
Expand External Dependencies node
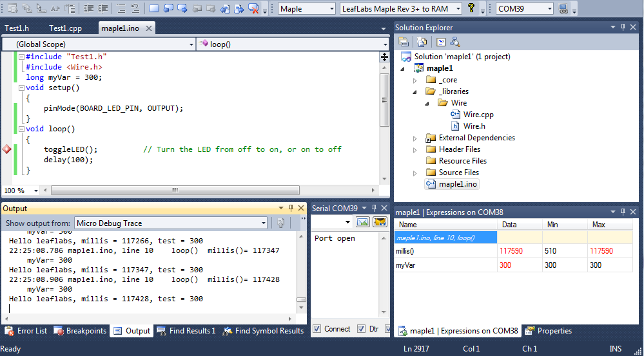415,138
